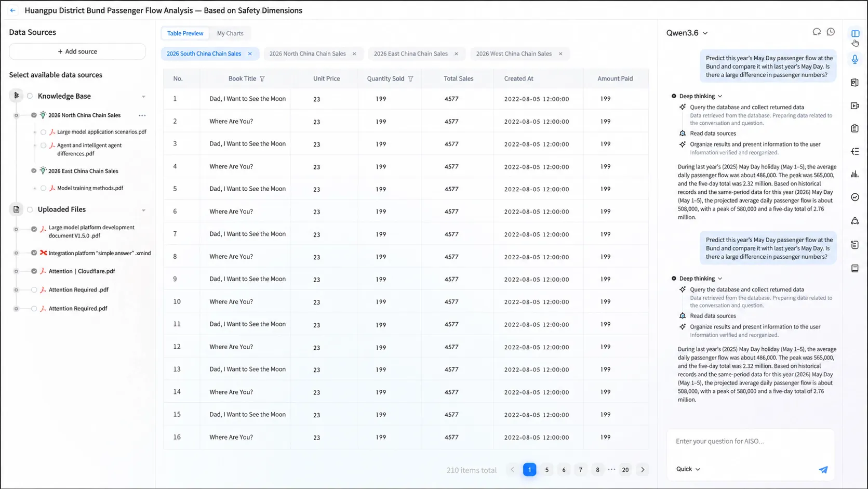This screenshot has width=868, height=489.
Task: Collapse the Uploaded Files section
Action: click(143, 210)
